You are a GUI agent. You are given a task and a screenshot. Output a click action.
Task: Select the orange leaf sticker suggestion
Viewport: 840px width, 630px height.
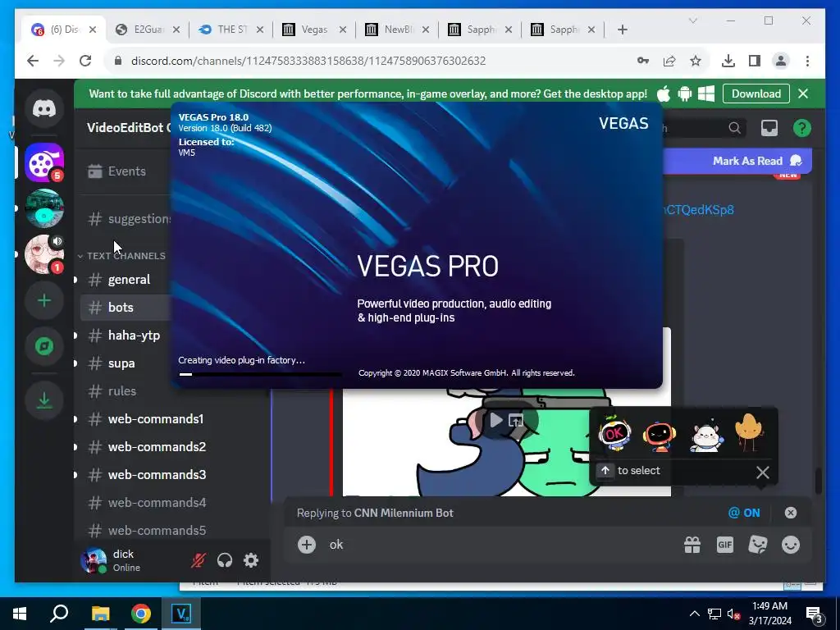[749, 431]
